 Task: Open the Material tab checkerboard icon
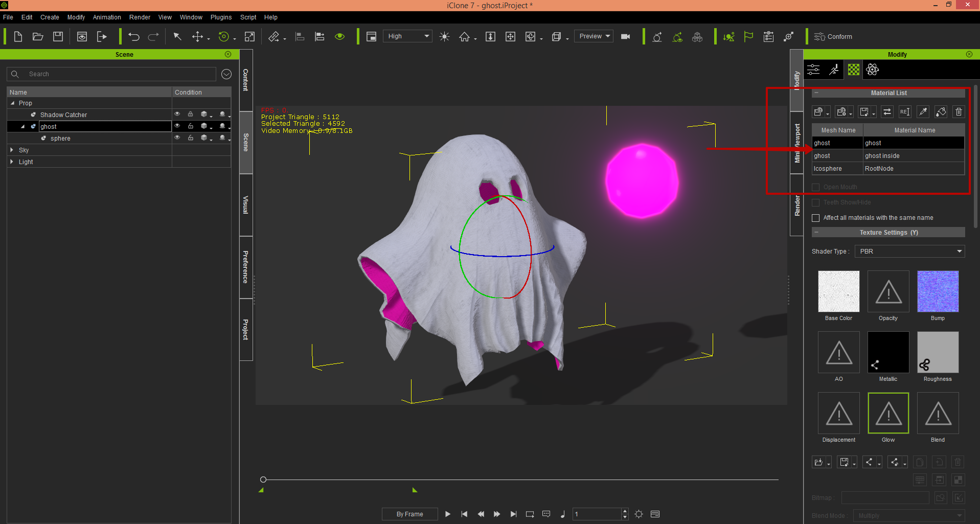854,70
